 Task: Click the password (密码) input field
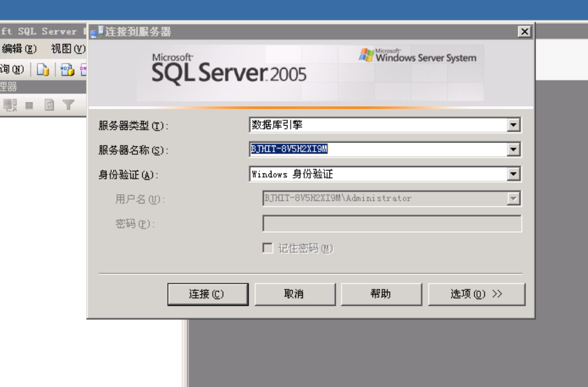coord(392,223)
